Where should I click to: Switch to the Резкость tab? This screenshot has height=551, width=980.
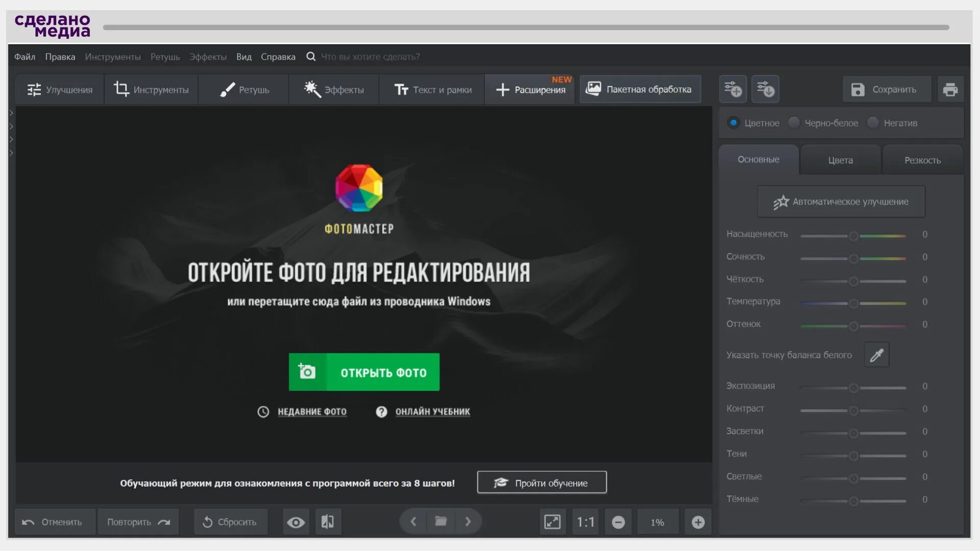(922, 160)
